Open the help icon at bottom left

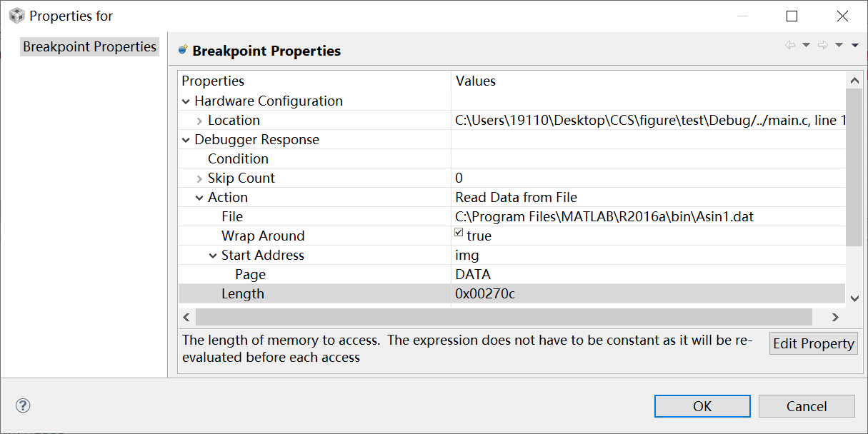(22, 405)
